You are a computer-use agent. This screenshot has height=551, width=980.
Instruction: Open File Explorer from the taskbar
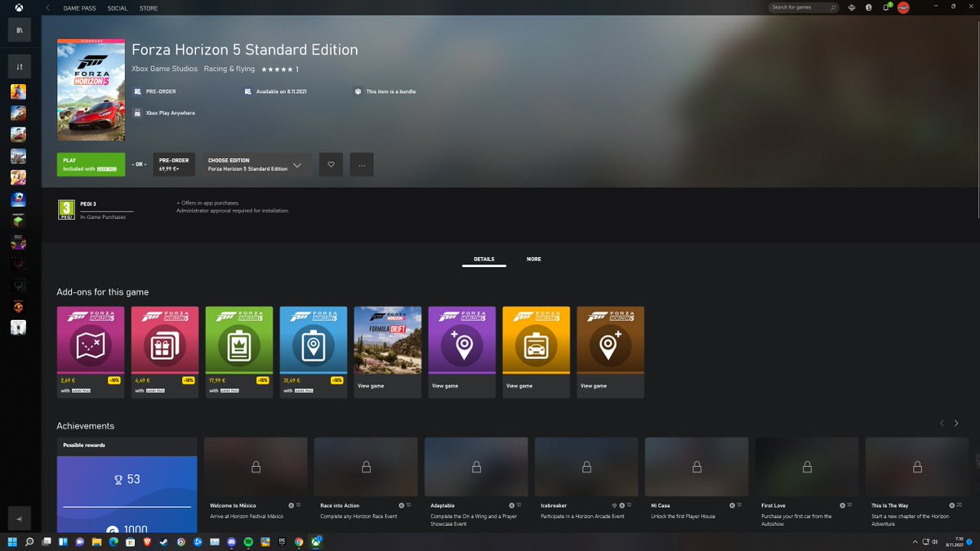96,542
